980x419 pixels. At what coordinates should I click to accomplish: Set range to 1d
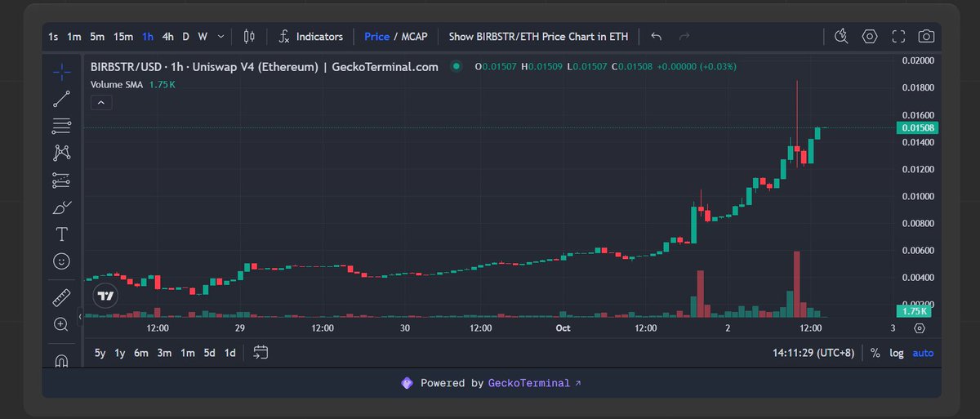pyautogui.click(x=230, y=353)
